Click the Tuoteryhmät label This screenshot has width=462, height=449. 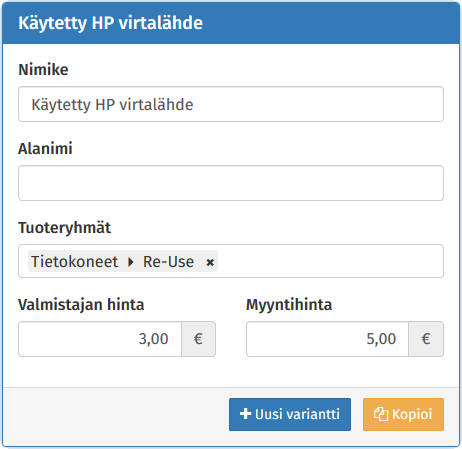(64, 228)
